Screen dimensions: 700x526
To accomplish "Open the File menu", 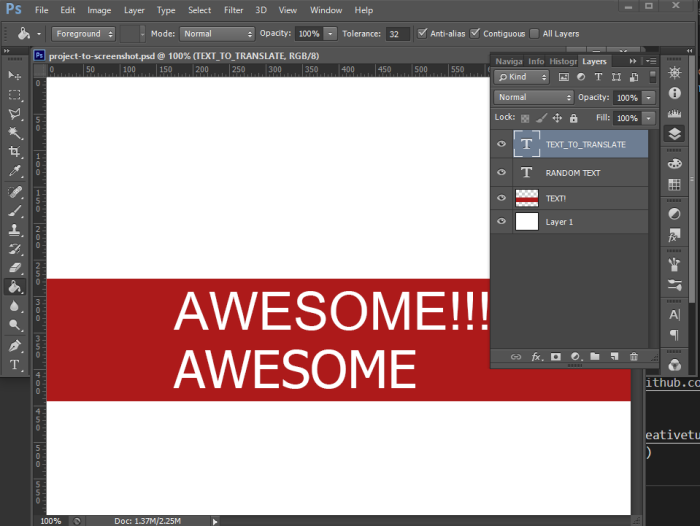I will click(x=42, y=10).
